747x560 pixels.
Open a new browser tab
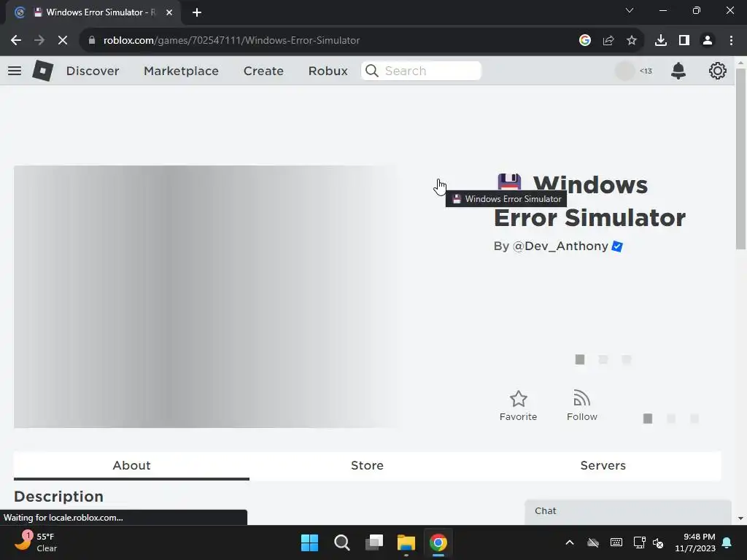coord(197,12)
